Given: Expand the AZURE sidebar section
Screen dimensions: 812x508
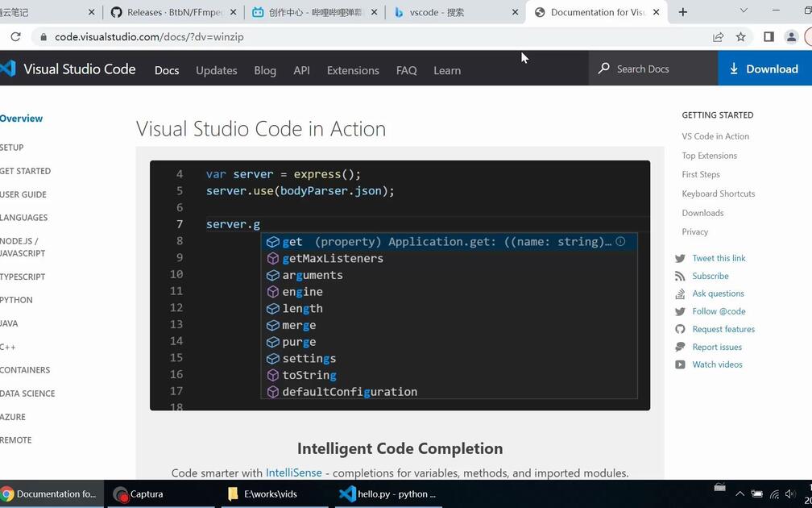Looking at the screenshot, I should (x=13, y=417).
